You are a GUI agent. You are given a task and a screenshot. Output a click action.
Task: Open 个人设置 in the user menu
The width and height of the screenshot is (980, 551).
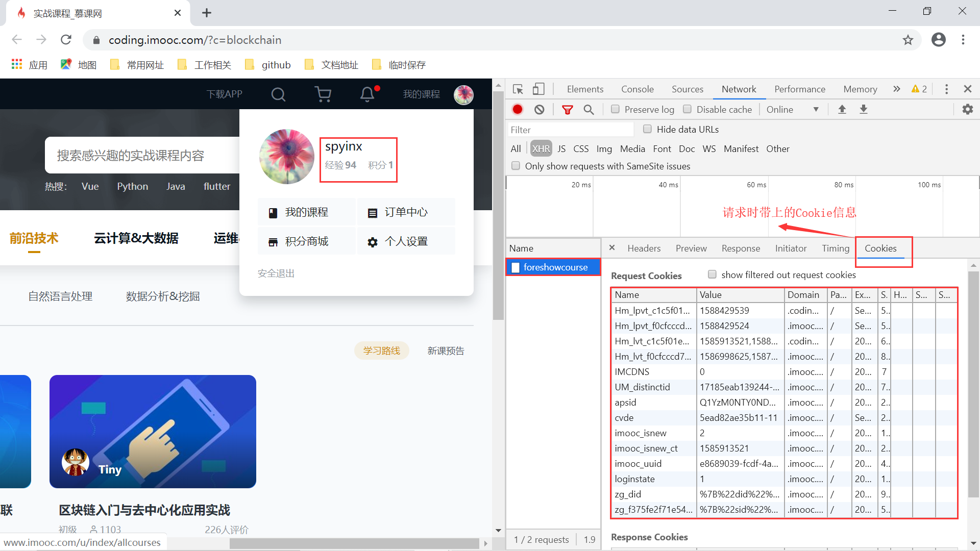point(406,241)
